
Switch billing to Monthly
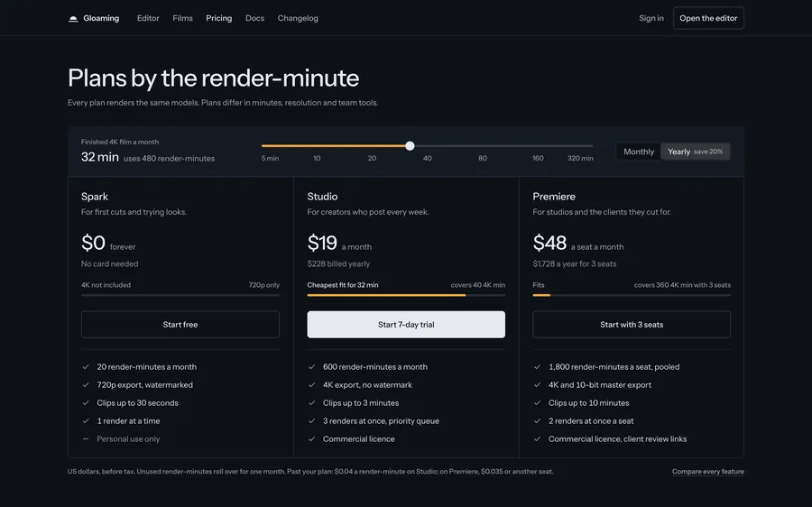pos(639,152)
